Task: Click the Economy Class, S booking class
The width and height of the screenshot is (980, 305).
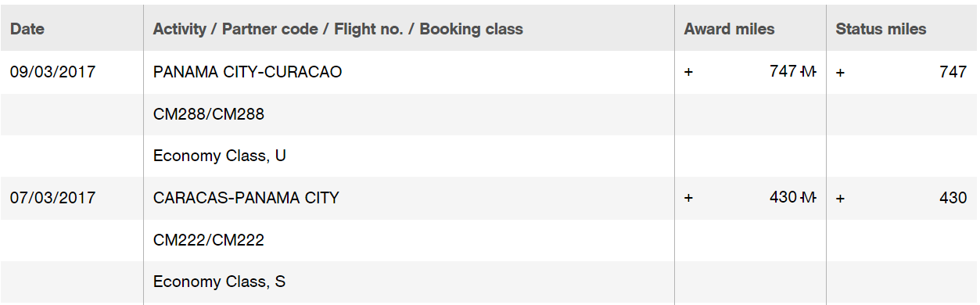Action: 219,282
